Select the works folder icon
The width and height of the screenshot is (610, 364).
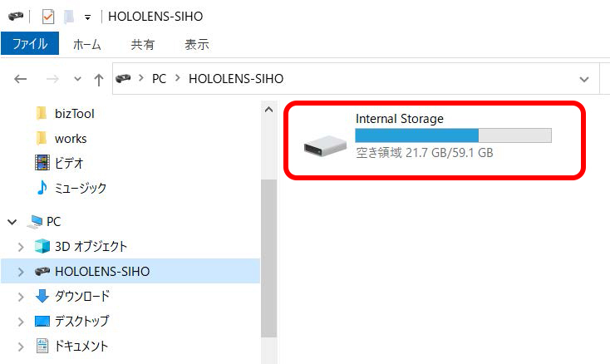tap(42, 138)
